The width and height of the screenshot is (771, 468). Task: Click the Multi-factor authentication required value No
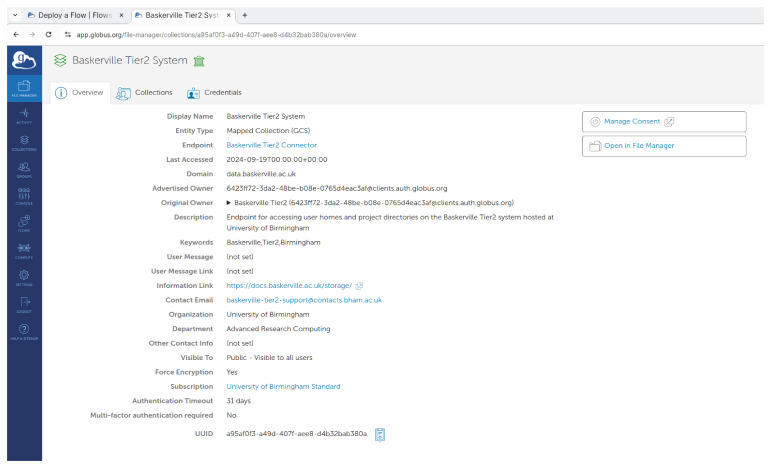[x=231, y=415]
